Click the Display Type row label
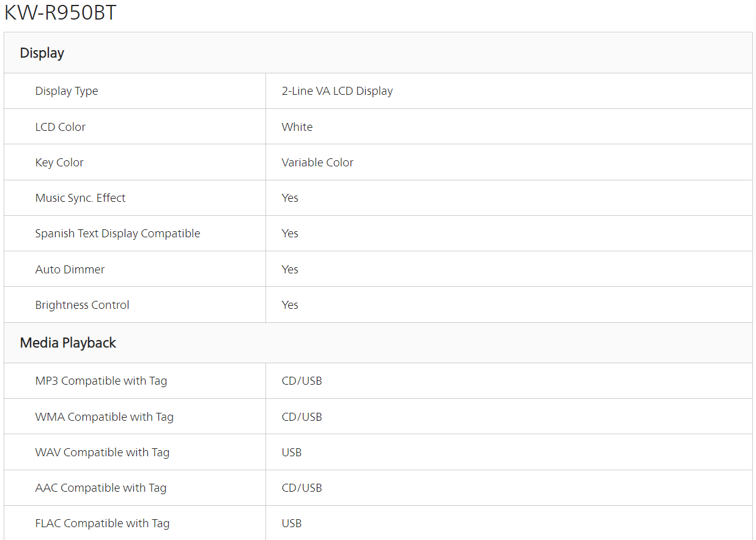This screenshot has width=756, height=540. click(67, 91)
